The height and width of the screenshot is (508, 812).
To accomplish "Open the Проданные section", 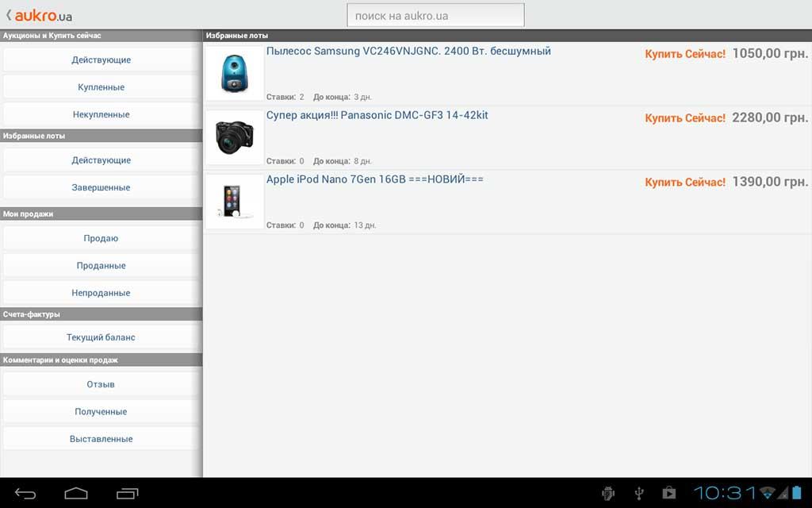I will point(101,265).
